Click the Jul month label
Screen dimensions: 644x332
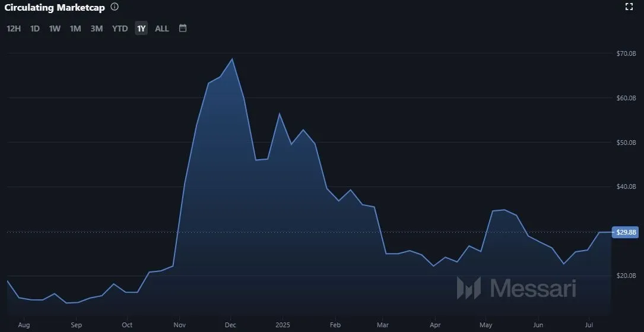[x=589, y=325]
